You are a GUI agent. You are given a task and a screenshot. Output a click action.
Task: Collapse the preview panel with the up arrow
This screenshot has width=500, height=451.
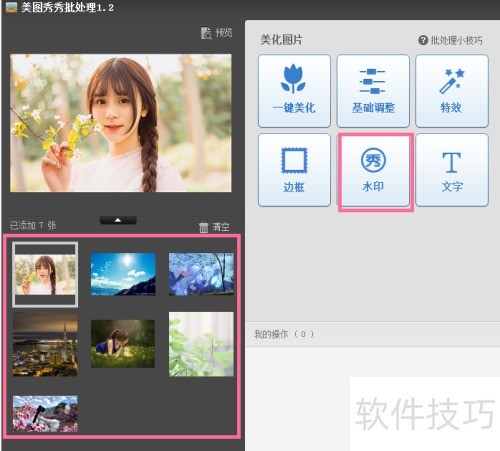pyautogui.click(x=118, y=220)
